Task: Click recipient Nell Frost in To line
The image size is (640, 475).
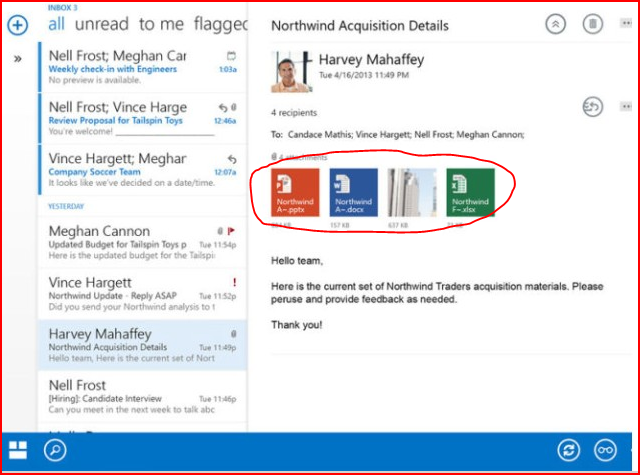Action: [433, 135]
